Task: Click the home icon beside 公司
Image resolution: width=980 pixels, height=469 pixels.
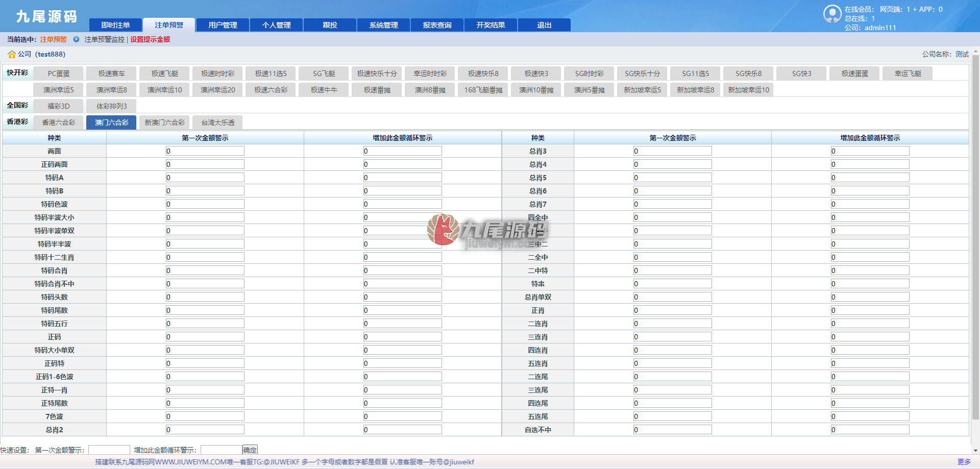Action: (x=12, y=54)
